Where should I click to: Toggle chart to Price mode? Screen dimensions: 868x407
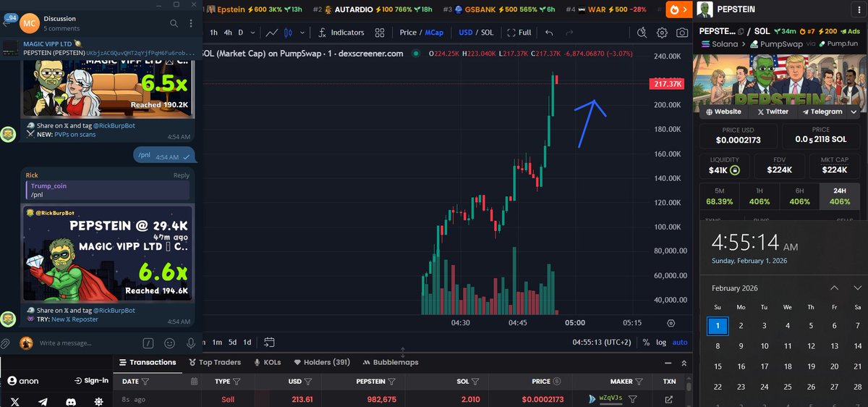point(408,33)
